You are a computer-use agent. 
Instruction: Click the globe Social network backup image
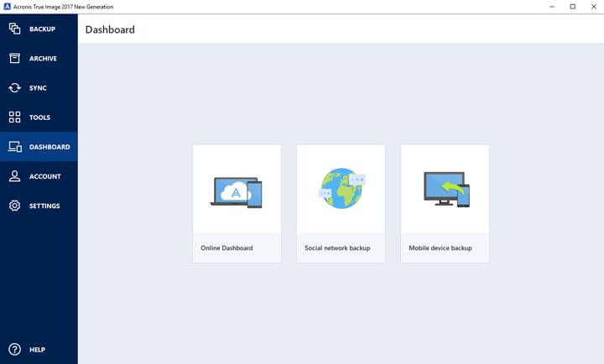click(x=341, y=188)
